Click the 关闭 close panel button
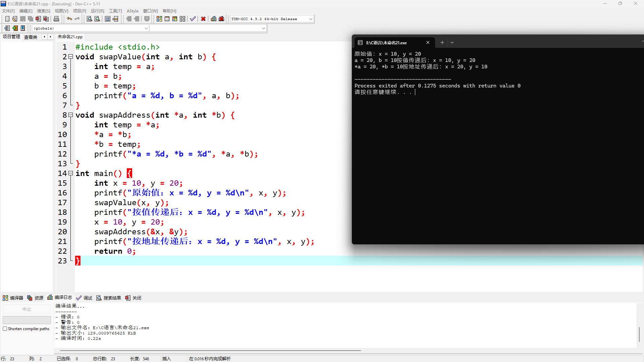Viewport: 644px width, 362px height. point(133,298)
